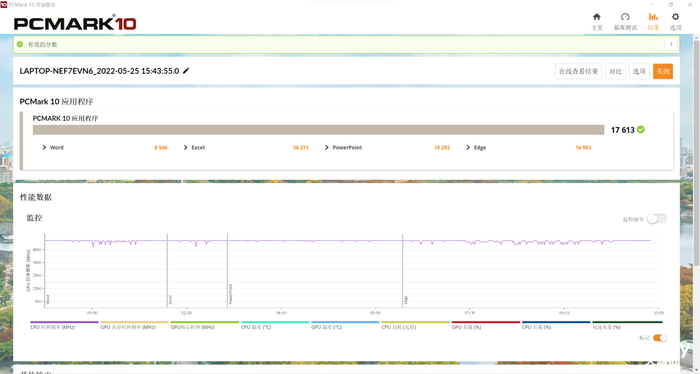Open the Benchmarks gauge icon

click(x=625, y=17)
